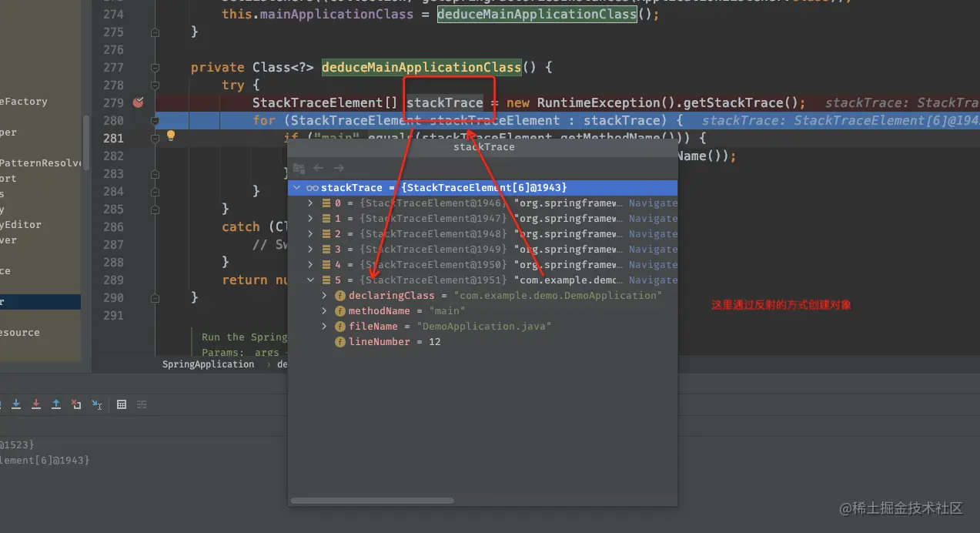
Task: Click the lineNumber = 12 row
Action: pyautogui.click(x=483, y=342)
